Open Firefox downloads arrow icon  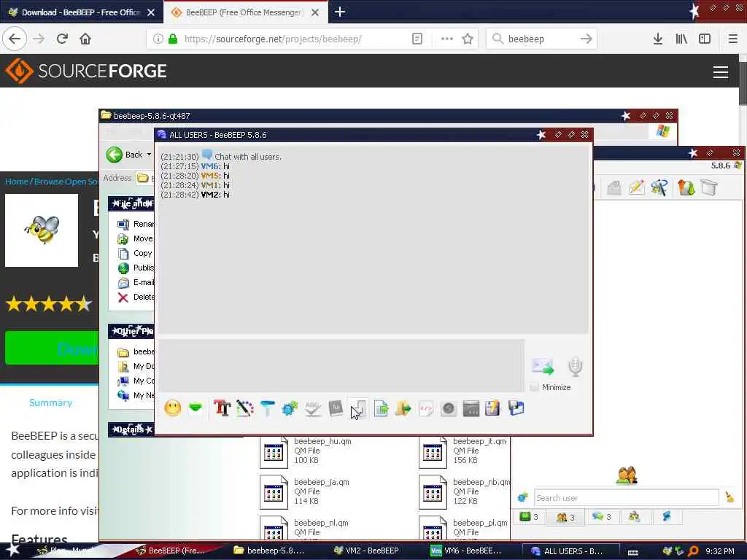[x=657, y=39]
